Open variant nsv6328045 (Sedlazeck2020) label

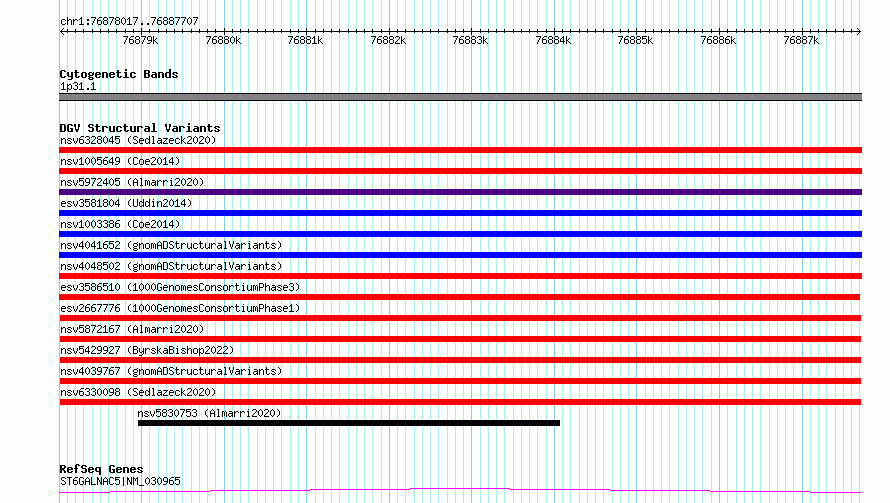(x=138, y=140)
